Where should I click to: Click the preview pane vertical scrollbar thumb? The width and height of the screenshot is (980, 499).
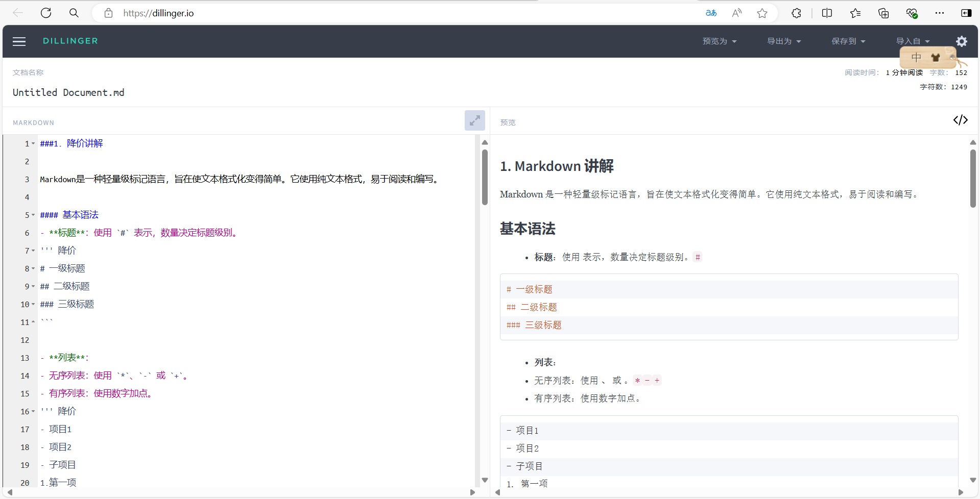click(x=973, y=179)
